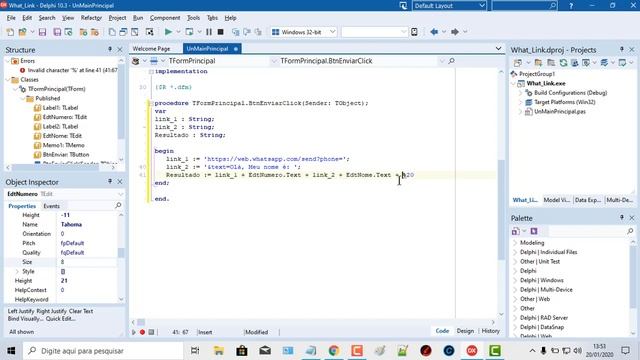This screenshot has width=640, height=360.
Task: Click the Step Over debug icon
Action: point(247,31)
